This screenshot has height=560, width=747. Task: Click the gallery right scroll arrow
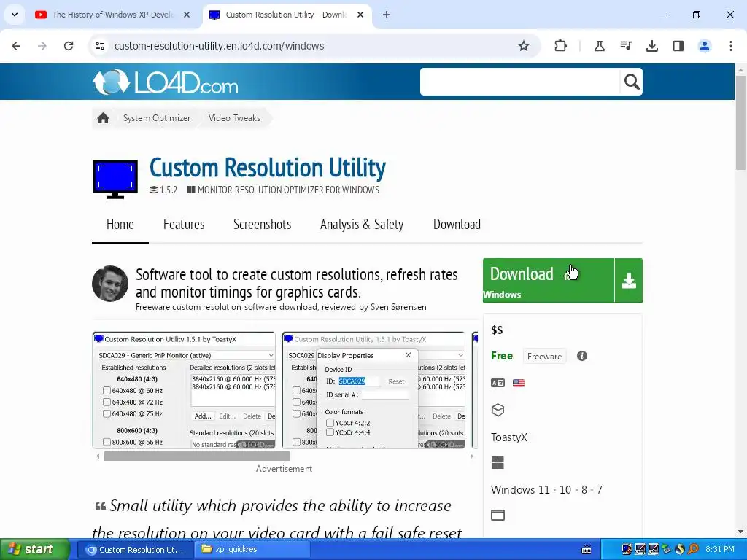(472, 456)
